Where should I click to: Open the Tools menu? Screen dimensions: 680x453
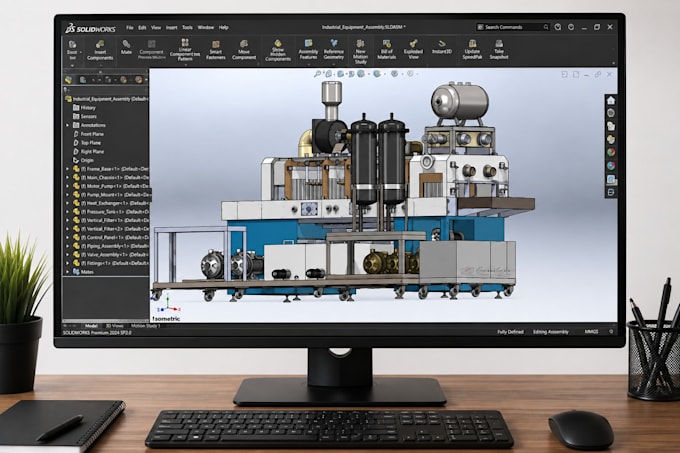(187, 27)
